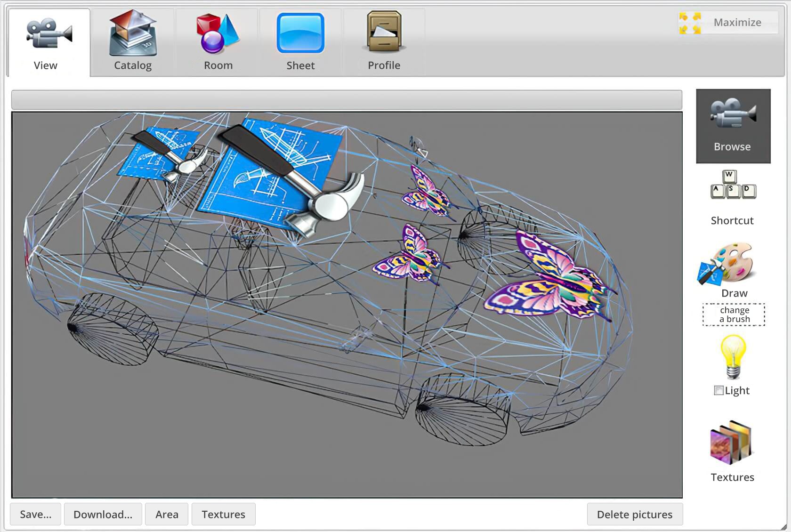The image size is (791, 532).
Task: Enable the Light checkbox
Action: (718, 390)
